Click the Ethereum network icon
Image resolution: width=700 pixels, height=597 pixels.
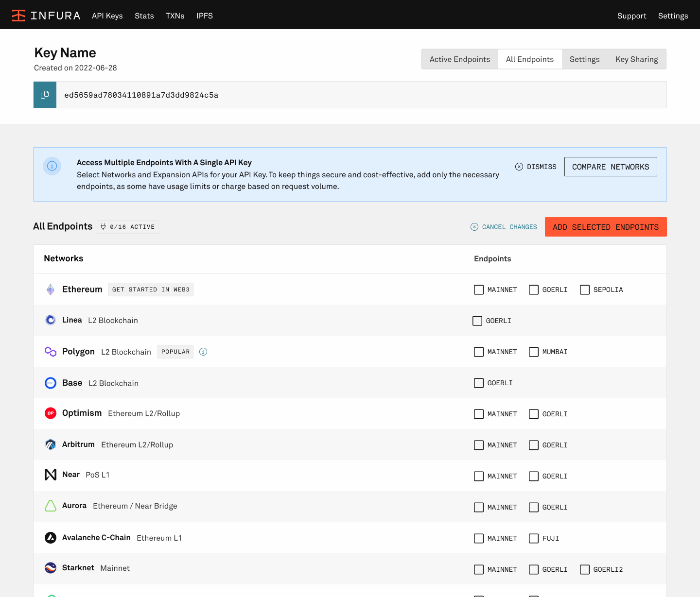(x=51, y=290)
